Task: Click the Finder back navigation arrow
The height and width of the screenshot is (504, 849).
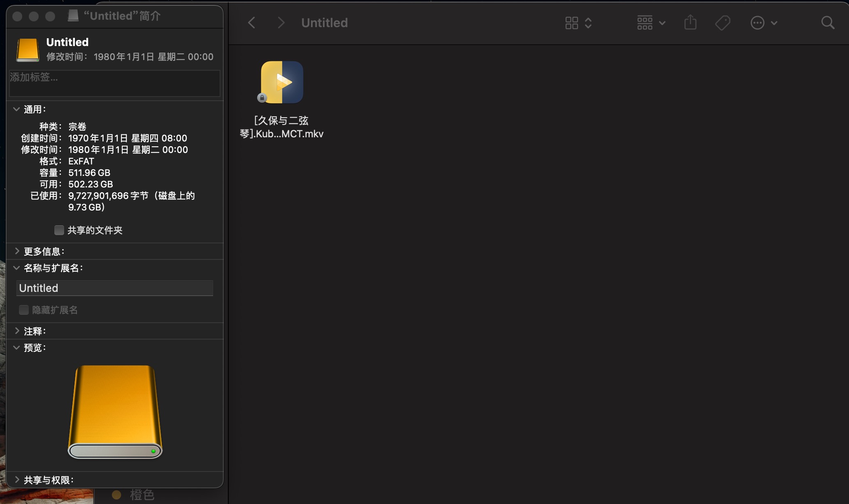Action: [x=252, y=23]
